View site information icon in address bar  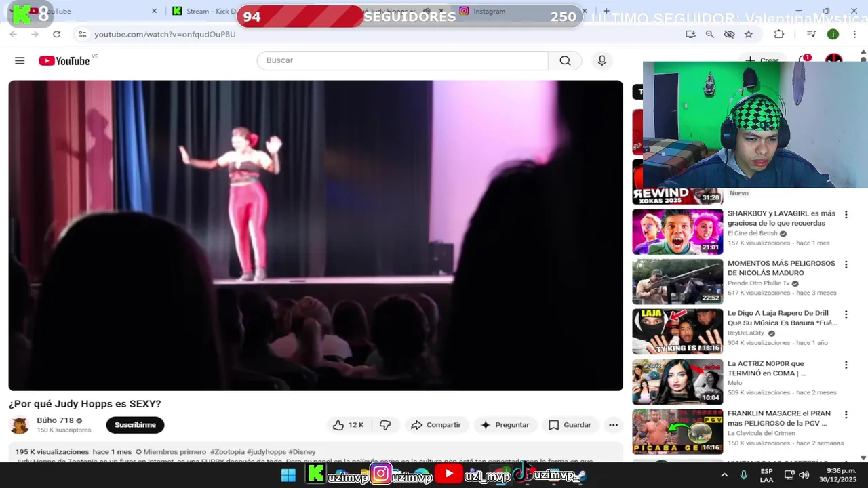tap(82, 34)
